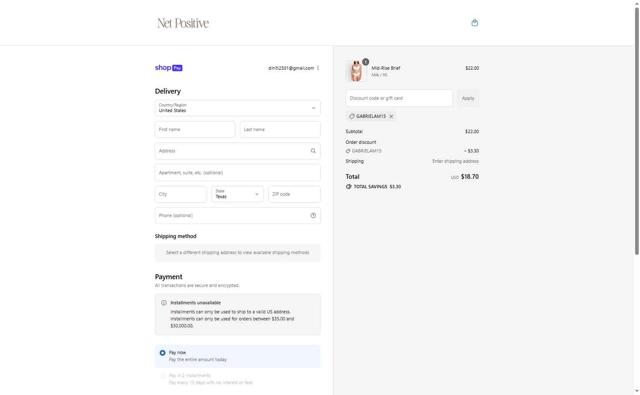
Task: Click the Shipping method heading
Action: click(176, 236)
